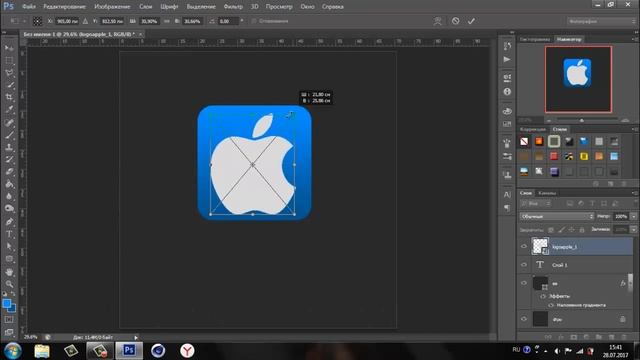This screenshot has height=360, width=640.
Task: Open the Фильтр menu
Action: tap(233, 7)
